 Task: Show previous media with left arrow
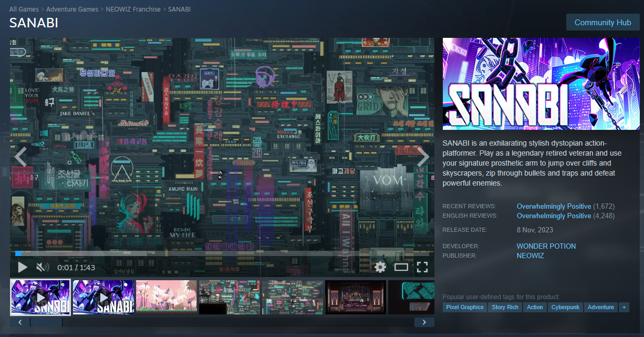click(x=20, y=157)
